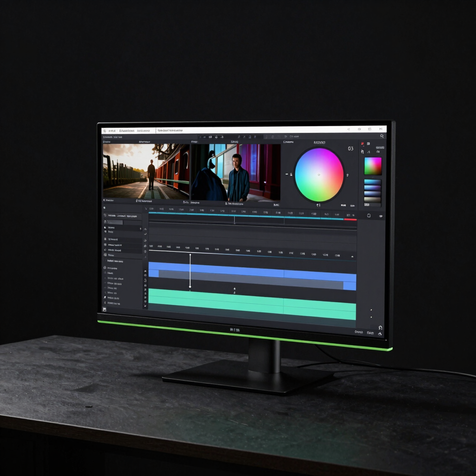Select the arrow pointer tool left of timeline ruler
The width and height of the screenshot is (476, 476).
145,209
